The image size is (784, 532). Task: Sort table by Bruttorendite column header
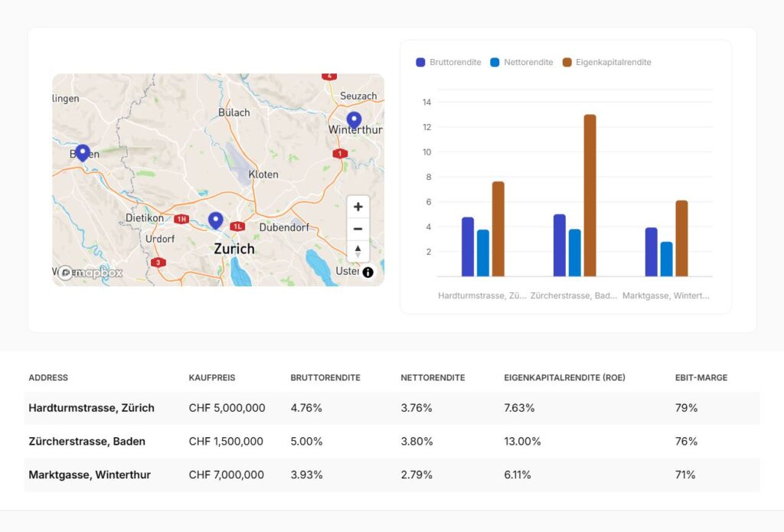pos(325,377)
